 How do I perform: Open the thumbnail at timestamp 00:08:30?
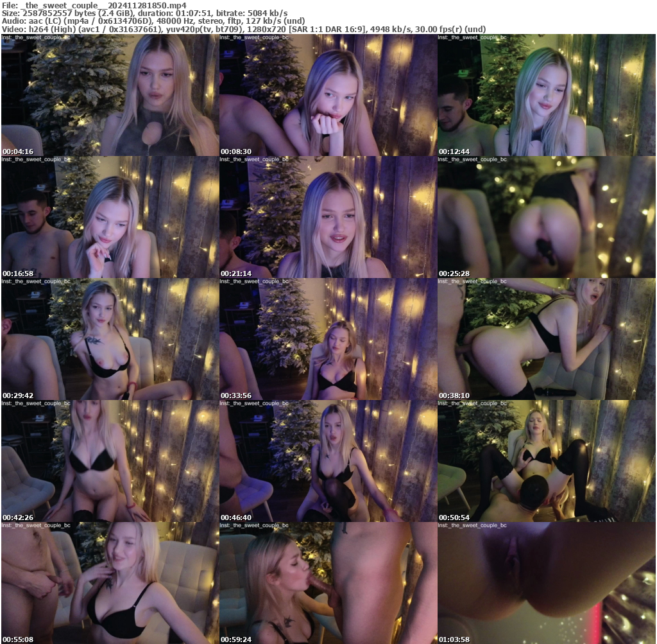click(328, 93)
